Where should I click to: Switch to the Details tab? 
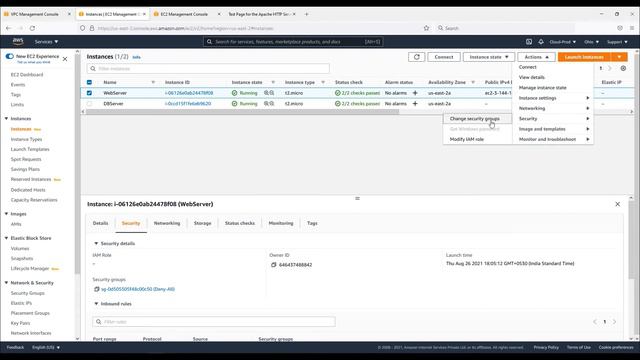pos(100,223)
